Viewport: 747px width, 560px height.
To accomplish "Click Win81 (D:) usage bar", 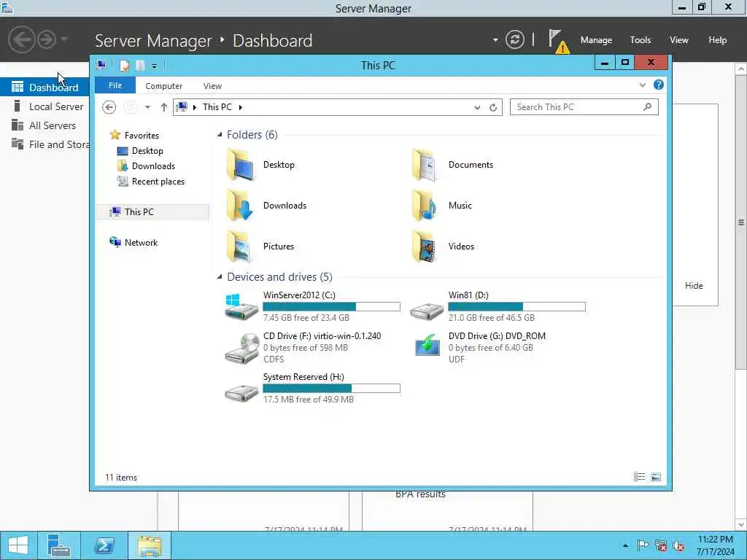I will [517, 307].
